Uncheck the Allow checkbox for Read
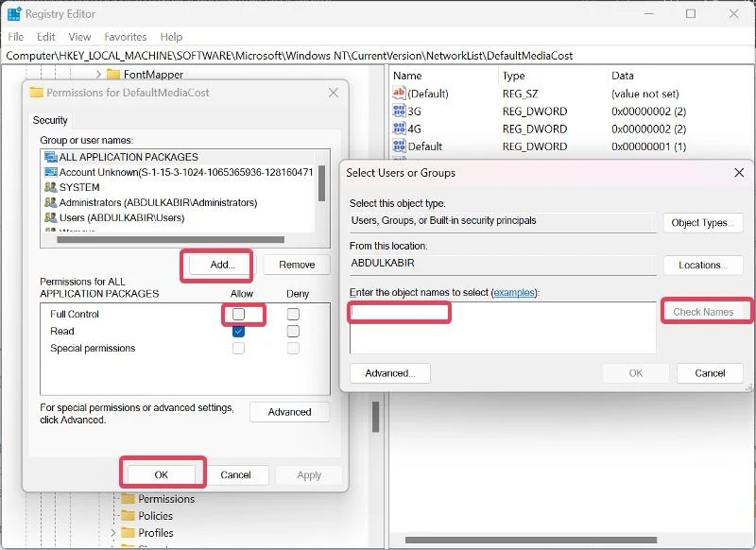 click(x=239, y=331)
